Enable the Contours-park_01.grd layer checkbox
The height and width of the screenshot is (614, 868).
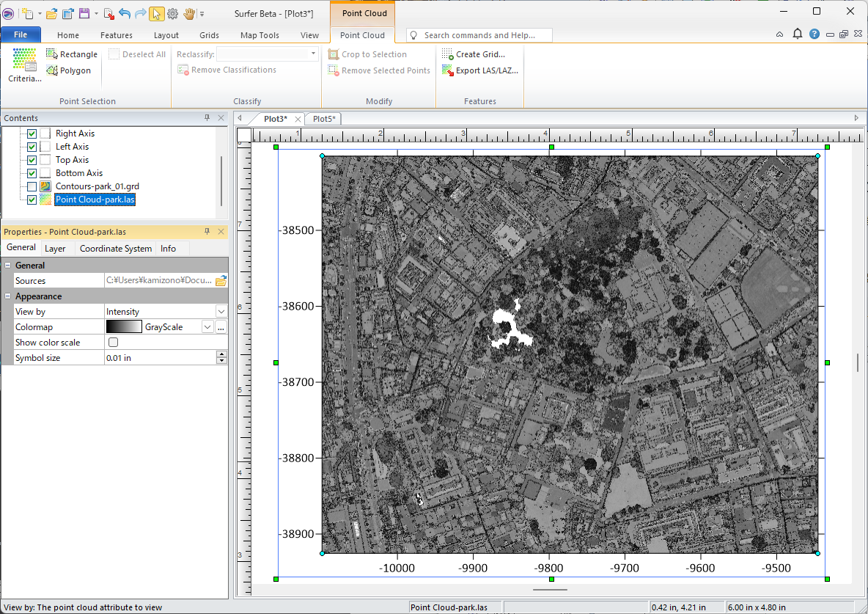32,186
